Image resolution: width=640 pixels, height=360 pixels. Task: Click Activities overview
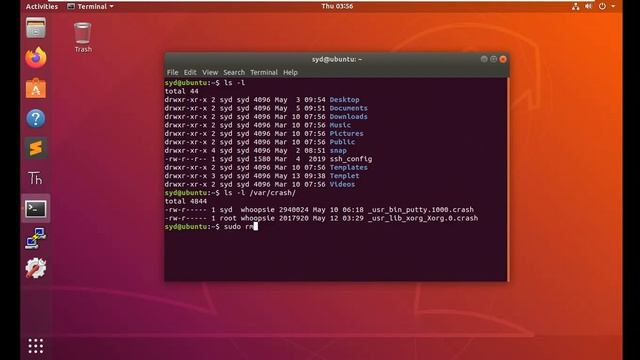click(42, 6)
